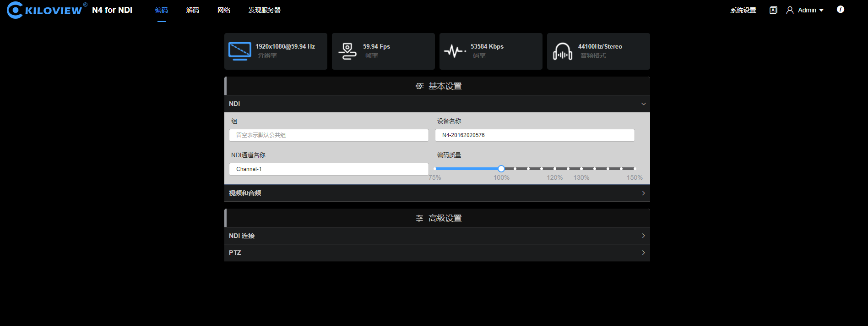Open 系统设置 (System Settings)

743,10
